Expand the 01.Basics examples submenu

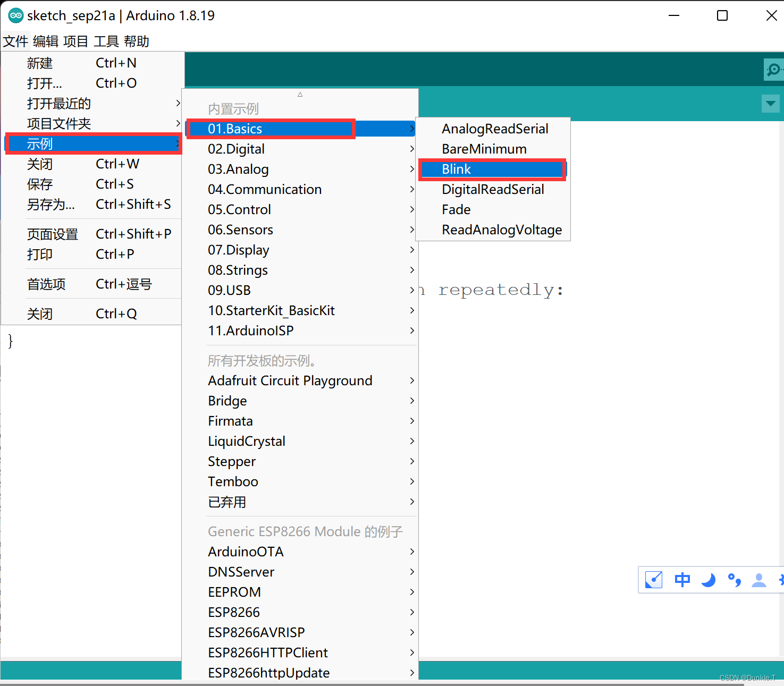(x=300, y=129)
